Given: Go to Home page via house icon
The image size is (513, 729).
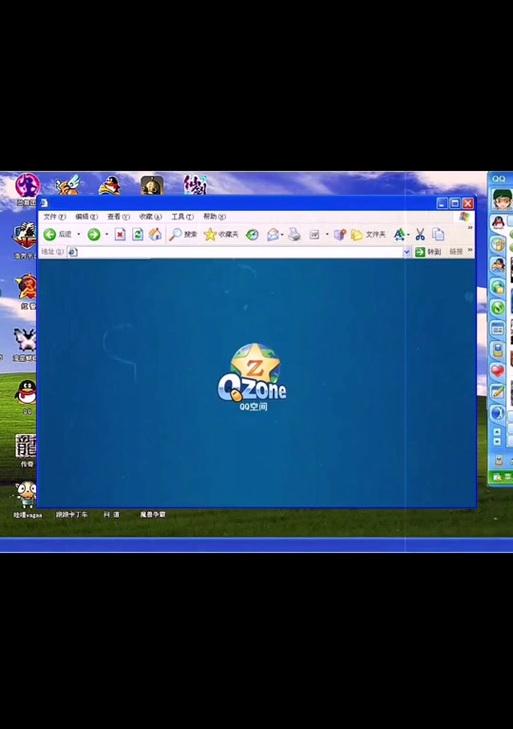Looking at the screenshot, I should (x=155, y=234).
